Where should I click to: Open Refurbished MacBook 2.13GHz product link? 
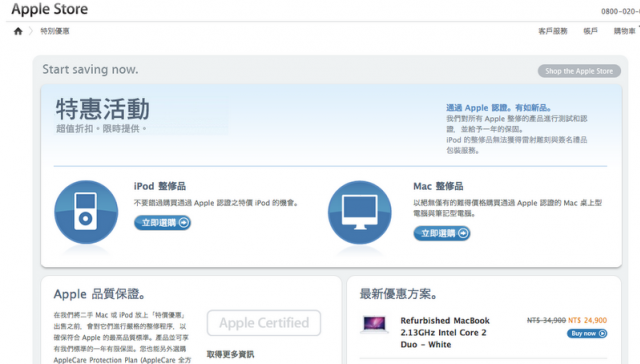pyautogui.click(x=445, y=332)
